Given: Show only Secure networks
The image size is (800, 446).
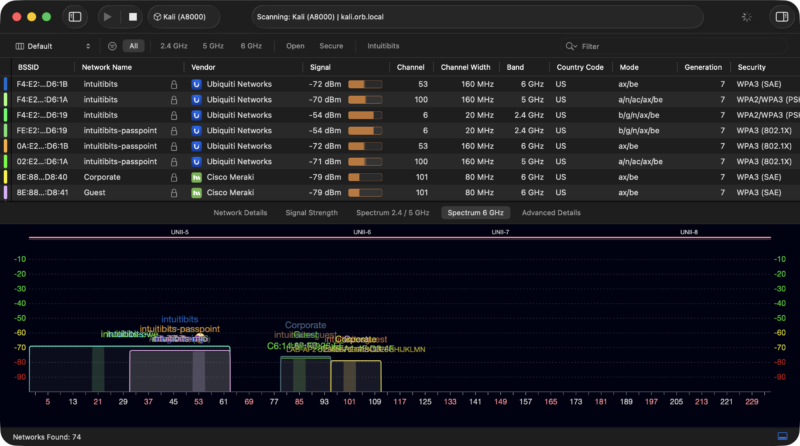Looking at the screenshot, I should (331, 46).
